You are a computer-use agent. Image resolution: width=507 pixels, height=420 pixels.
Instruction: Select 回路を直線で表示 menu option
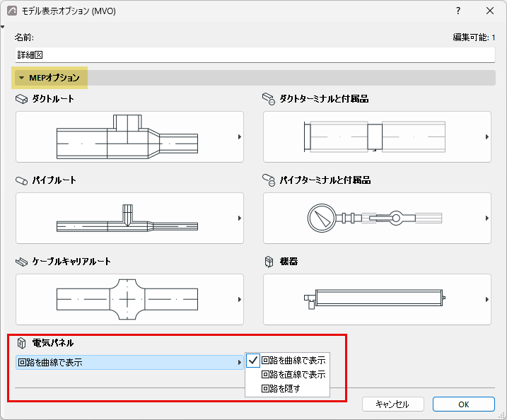pos(288,375)
